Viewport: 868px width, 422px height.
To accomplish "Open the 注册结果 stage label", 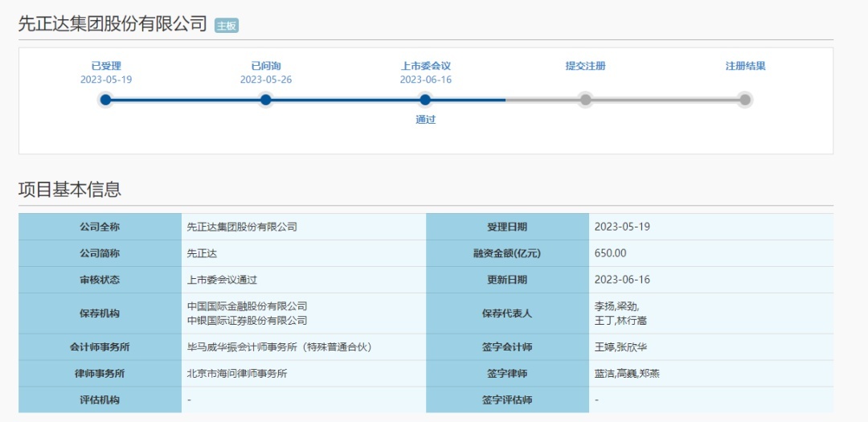I will [745, 66].
